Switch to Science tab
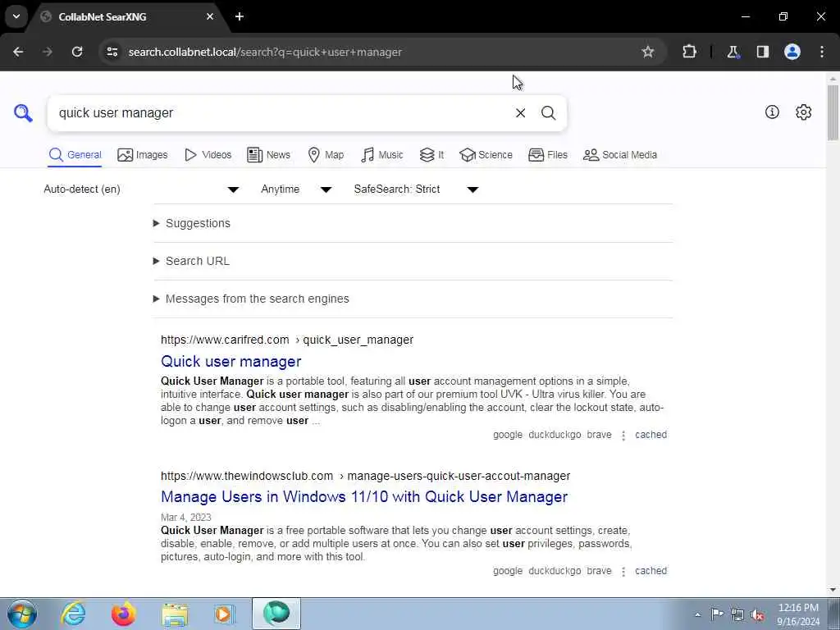The width and height of the screenshot is (840, 630). point(486,155)
